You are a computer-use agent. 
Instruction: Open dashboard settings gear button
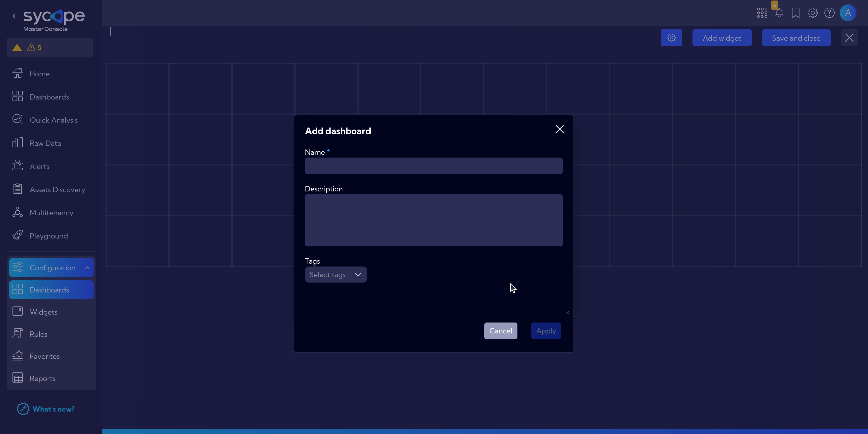(x=672, y=38)
